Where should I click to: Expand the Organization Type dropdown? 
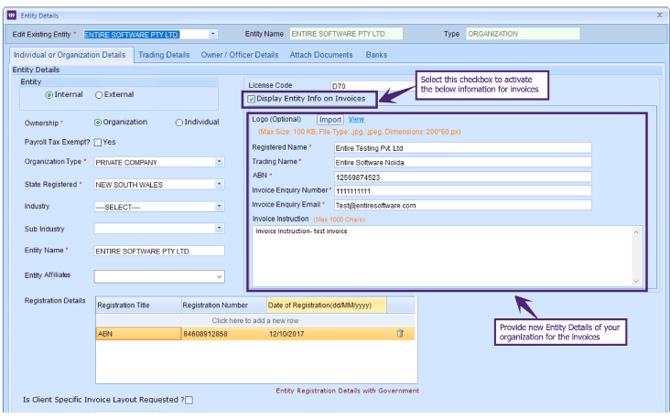[x=219, y=162]
